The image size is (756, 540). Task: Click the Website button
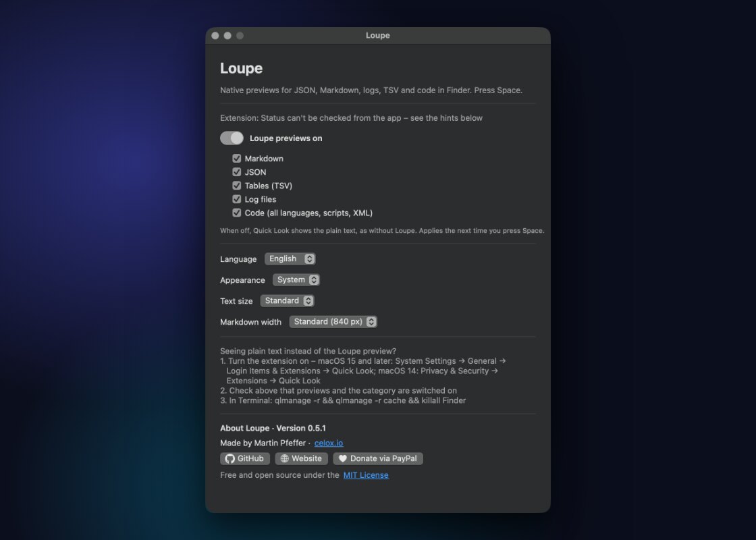pyautogui.click(x=301, y=458)
